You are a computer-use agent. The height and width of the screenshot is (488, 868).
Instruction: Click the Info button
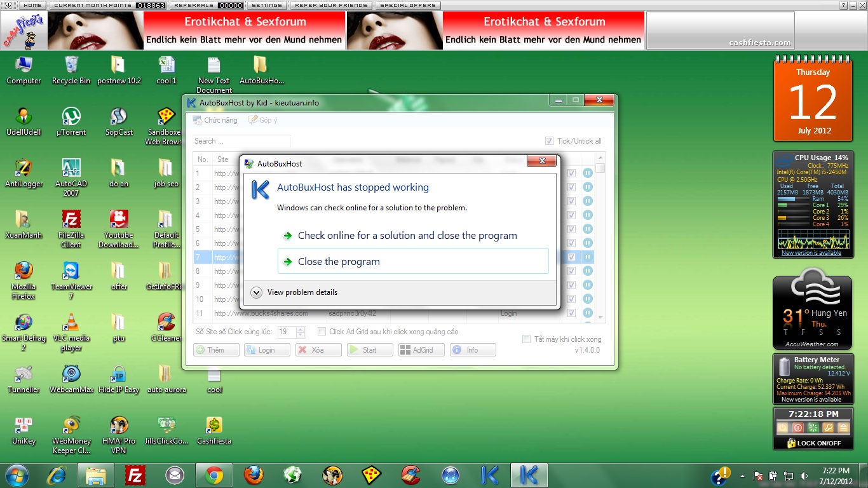[473, 350]
